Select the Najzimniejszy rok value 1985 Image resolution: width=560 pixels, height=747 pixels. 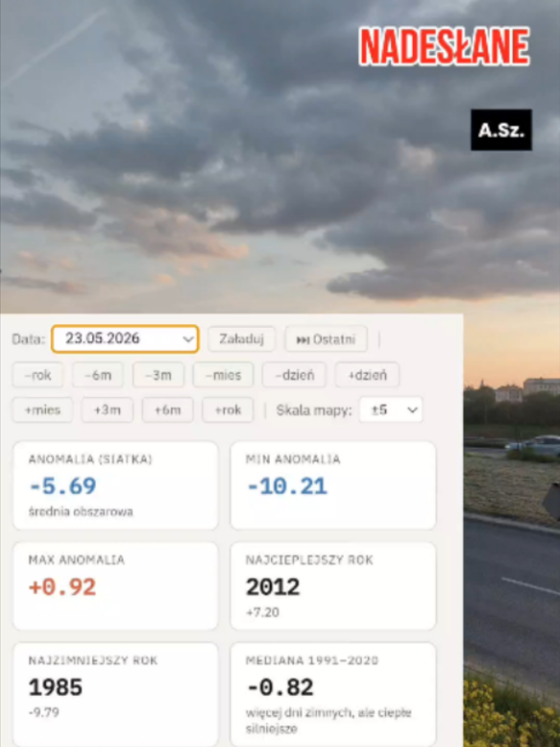(x=55, y=687)
